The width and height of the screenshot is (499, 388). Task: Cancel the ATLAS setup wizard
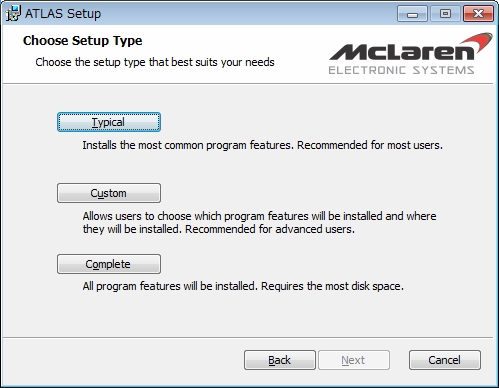tap(445, 360)
